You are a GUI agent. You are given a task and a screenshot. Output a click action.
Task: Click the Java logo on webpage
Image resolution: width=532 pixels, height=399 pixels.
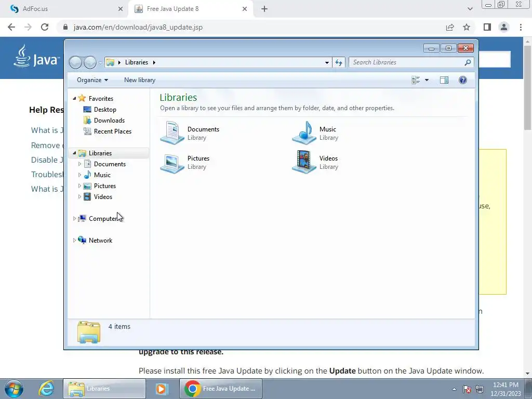click(x=37, y=56)
